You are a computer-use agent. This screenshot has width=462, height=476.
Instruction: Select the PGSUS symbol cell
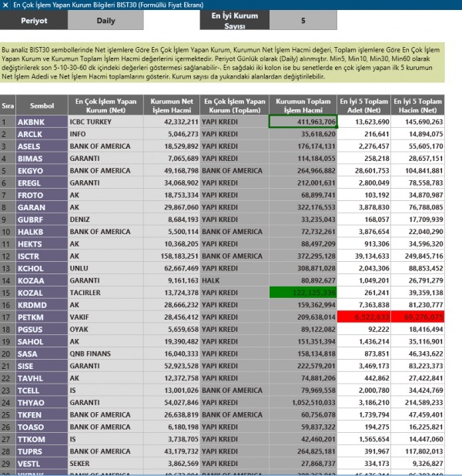coord(42,329)
